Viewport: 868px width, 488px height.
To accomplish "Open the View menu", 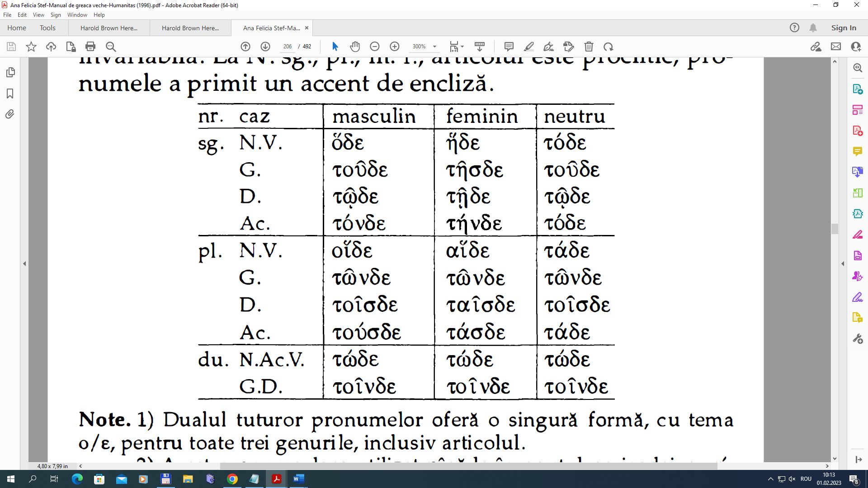I will pos(38,15).
